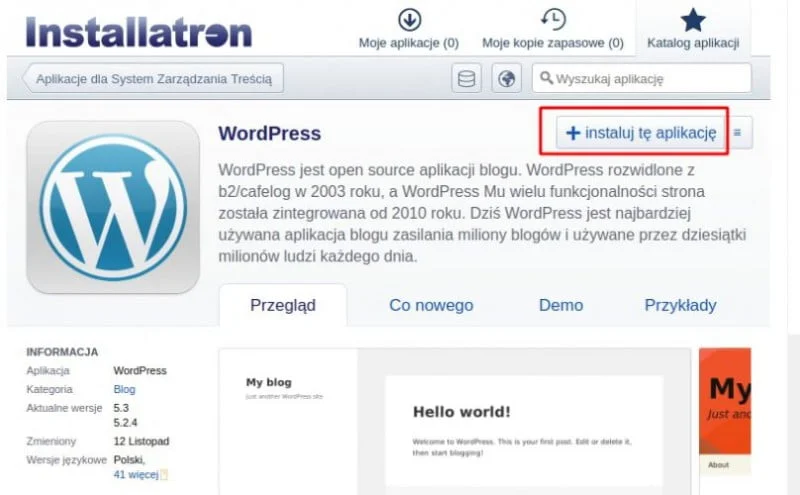Click the globe icon button
This screenshot has width=800, height=495.
[x=506, y=79]
